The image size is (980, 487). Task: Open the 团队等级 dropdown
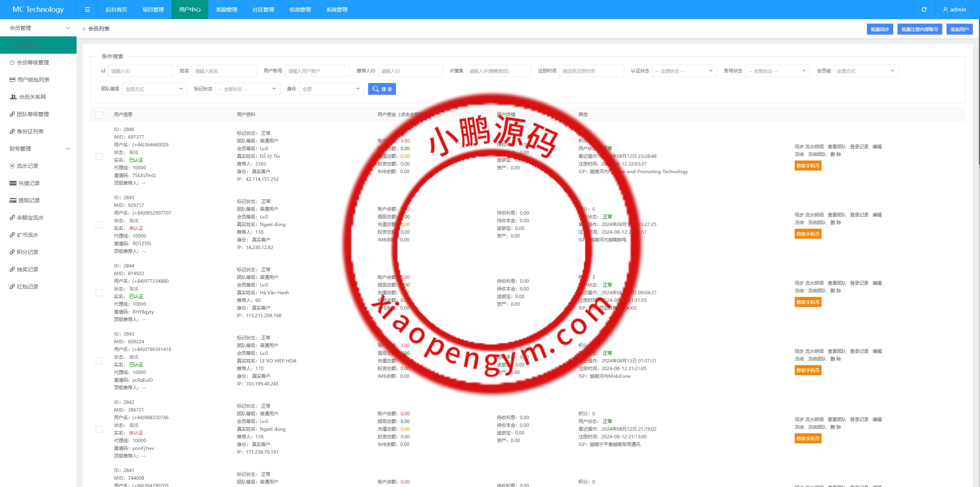click(x=154, y=89)
